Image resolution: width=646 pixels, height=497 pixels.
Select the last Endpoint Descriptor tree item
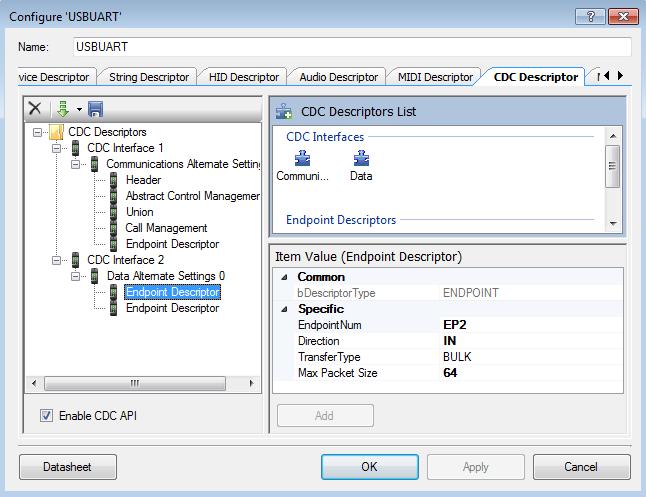coord(173,308)
